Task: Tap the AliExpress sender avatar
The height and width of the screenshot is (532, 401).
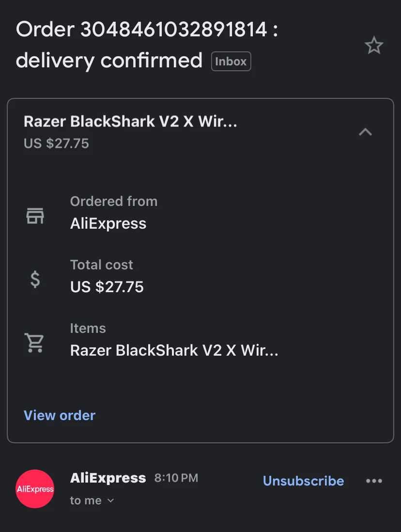Action: point(35,489)
